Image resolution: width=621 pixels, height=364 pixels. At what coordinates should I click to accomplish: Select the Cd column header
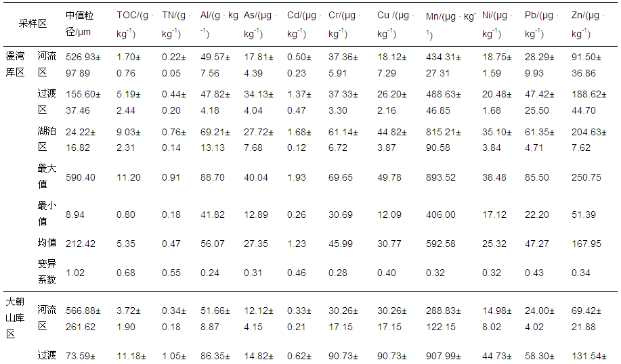tap(305, 23)
